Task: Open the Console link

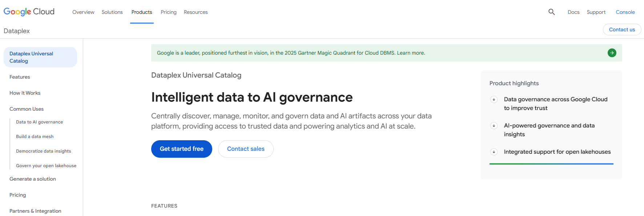Action: click(625, 12)
